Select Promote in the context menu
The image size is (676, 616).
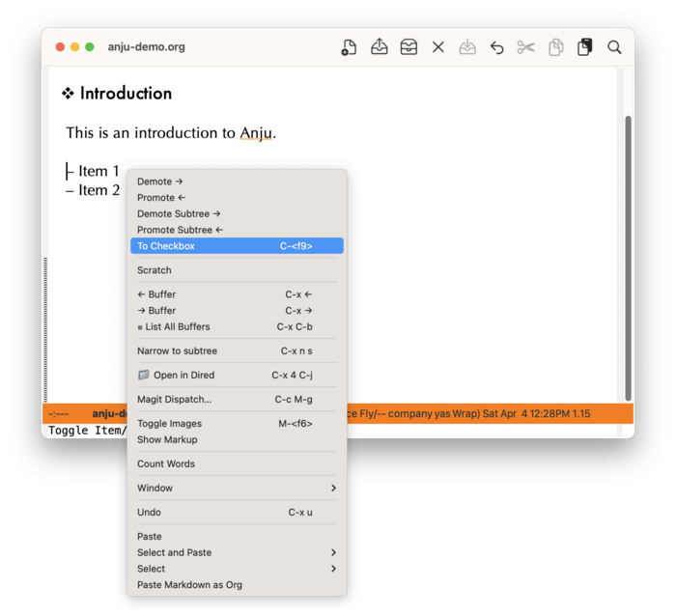coord(237,197)
